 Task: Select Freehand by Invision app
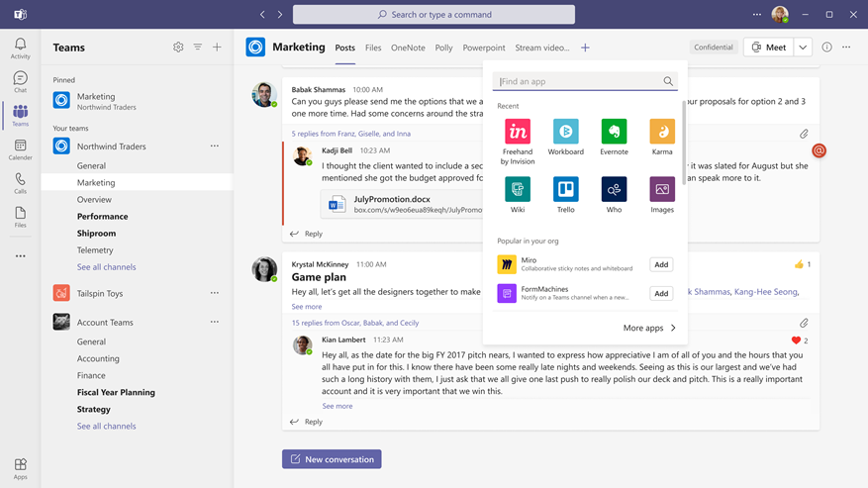pos(518,142)
